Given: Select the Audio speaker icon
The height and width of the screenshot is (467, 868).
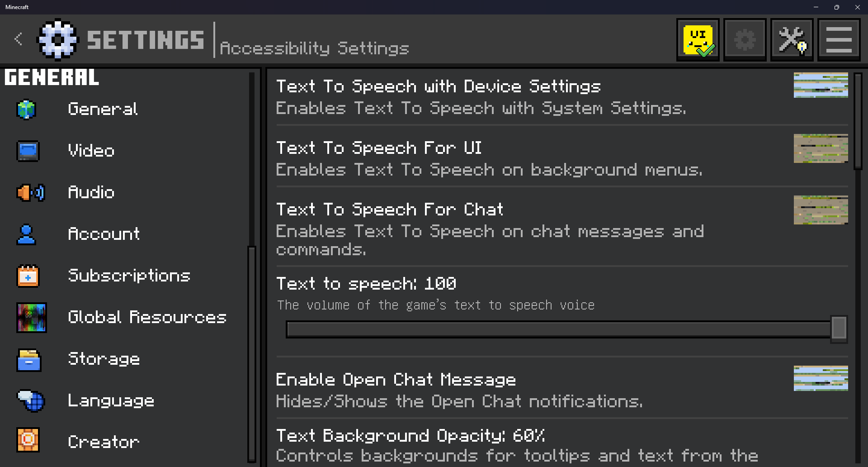Looking at the screenshot, I should click(x=30, y=193).
